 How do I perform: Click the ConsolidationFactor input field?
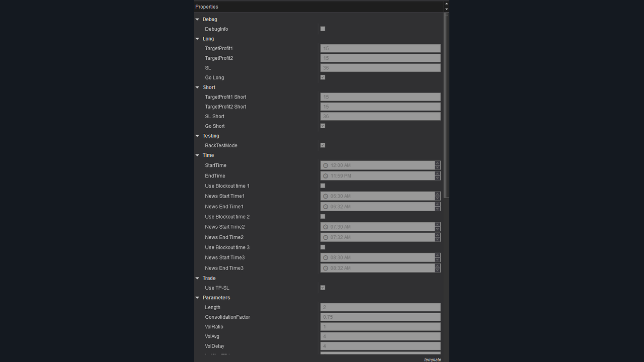coord(380,317)
